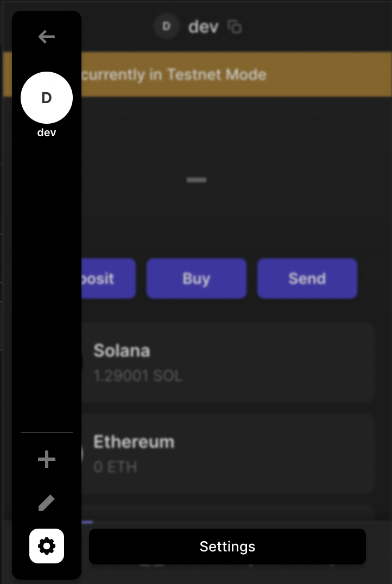Image resolution: width=392 pixels, height=584 pixels.
Task: Add a new account with the plus icon
Action: pos(47,459)
